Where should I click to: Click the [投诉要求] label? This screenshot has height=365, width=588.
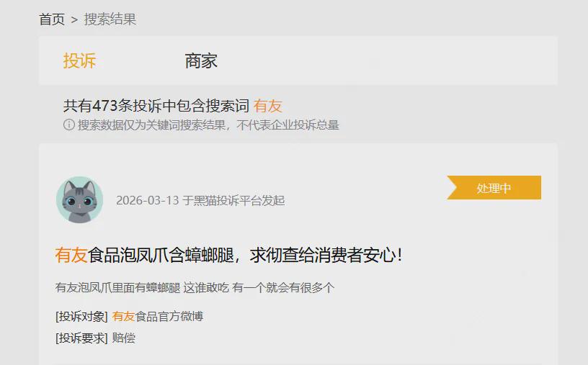(81, 338)
